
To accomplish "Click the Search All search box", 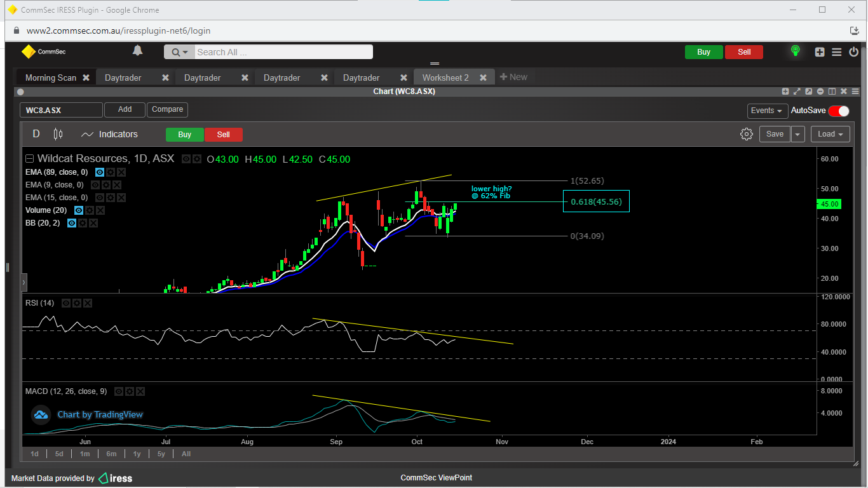I will click(x=283, y=52).
